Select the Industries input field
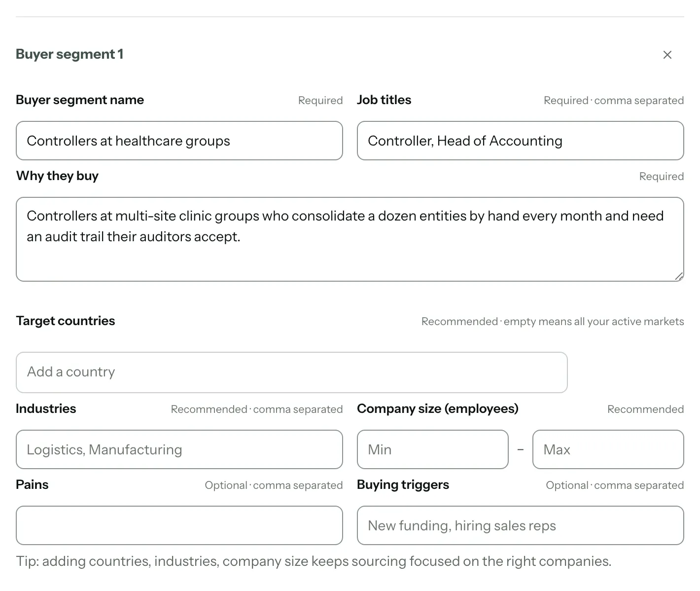The image size is (700, 591). [x=179, y=449]
